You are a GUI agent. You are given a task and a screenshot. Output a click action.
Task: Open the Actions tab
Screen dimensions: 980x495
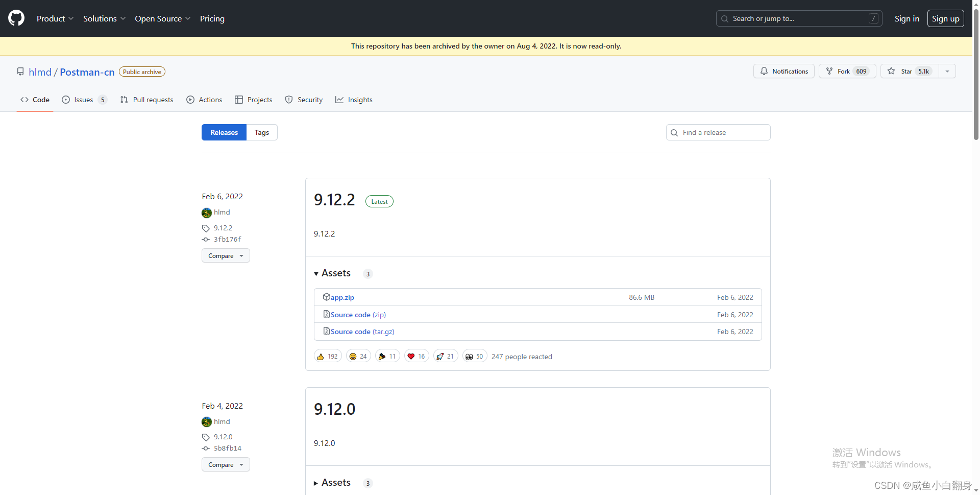204,100
